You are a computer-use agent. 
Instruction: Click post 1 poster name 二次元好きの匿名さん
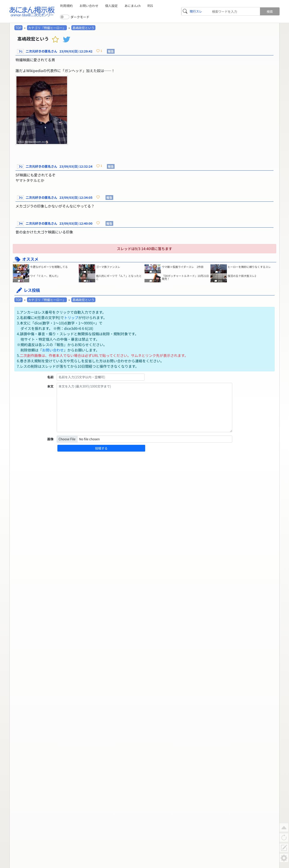pyautogui.click(x=41, y=51)
